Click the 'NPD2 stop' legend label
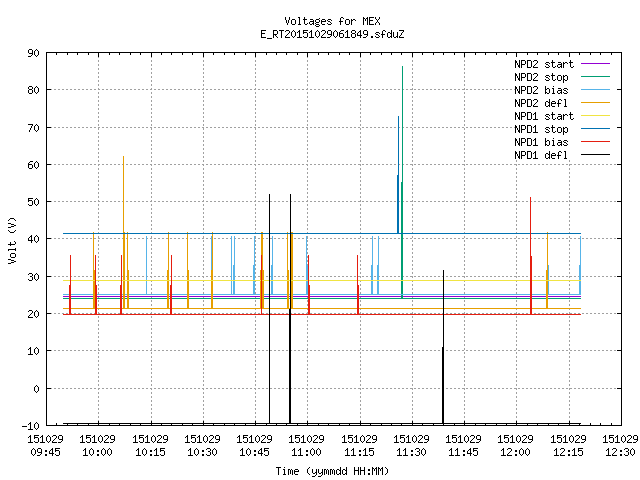640x480 pixels. tap(541, 77)
